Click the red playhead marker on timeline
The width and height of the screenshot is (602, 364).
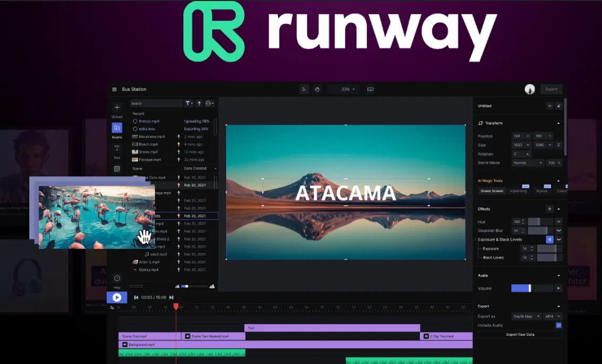click(176, 306)
